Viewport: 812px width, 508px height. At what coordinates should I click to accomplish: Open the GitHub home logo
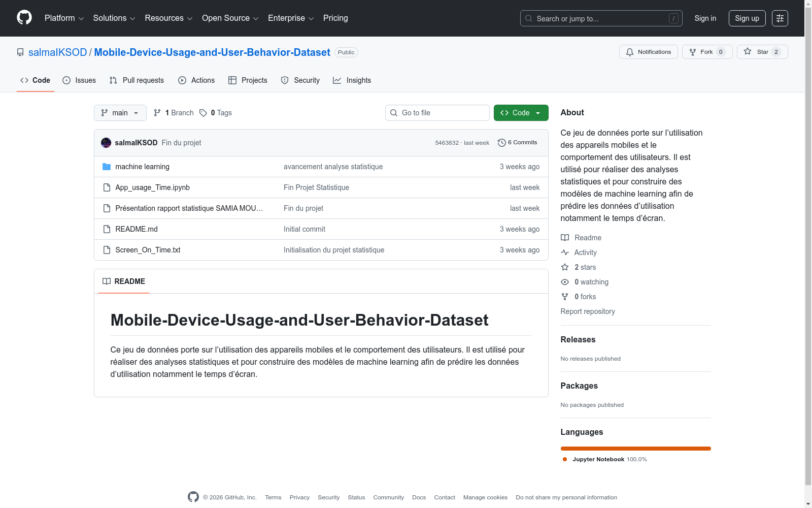click(24, 18)
